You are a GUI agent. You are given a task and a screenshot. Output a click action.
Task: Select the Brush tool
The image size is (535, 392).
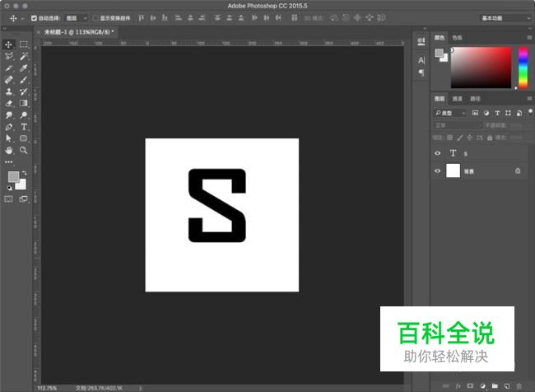[x=24, y=80]
